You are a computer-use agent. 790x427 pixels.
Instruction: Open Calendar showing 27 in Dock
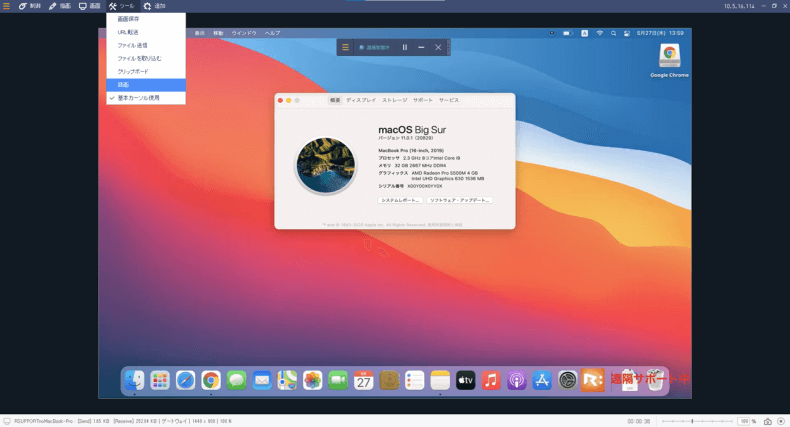pyautogui.click(x=363, y=381)
